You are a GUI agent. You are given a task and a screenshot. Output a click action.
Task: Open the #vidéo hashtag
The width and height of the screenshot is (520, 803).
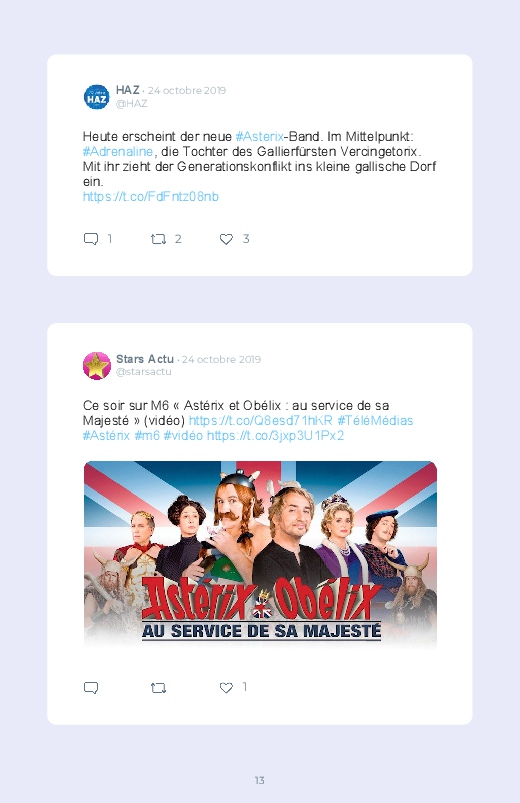point(183,436)
